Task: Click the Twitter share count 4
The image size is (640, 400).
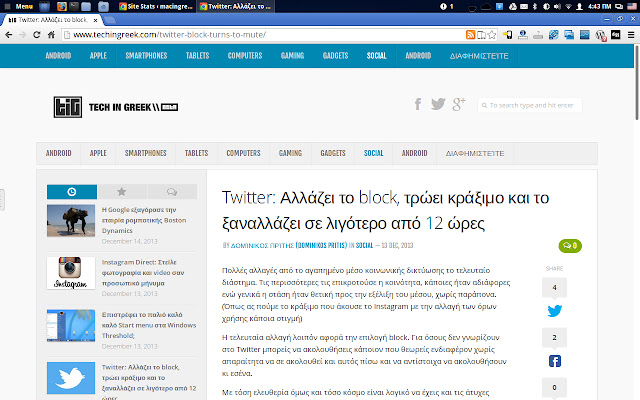Action: (x=554, y=287)
